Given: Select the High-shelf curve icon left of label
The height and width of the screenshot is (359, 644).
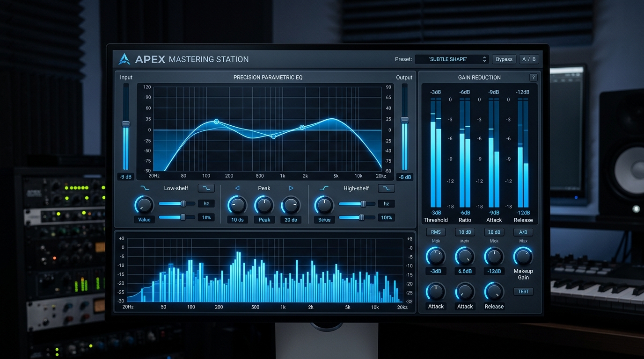Looking at the screenshot, I should [324, 188].
